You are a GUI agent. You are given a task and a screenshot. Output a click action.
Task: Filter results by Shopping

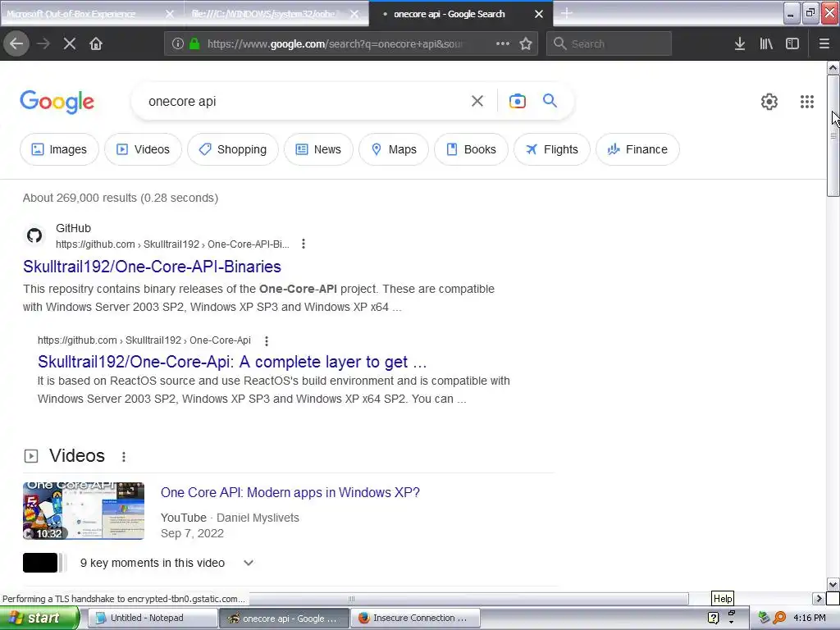pyautogui.click(x=233, y=149)
